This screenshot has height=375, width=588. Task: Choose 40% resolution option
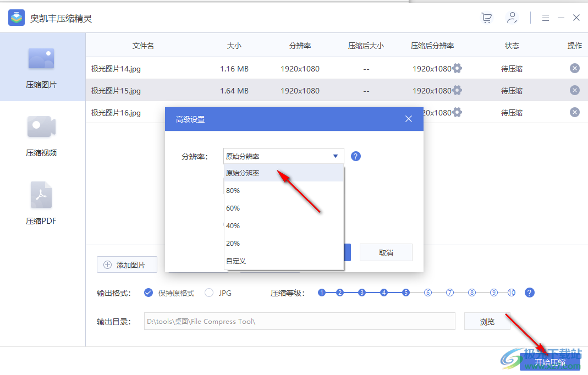[284, 226]
